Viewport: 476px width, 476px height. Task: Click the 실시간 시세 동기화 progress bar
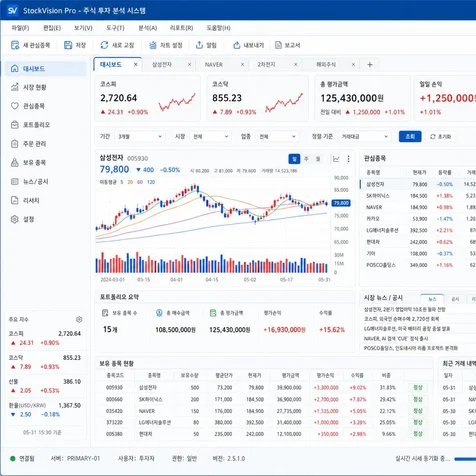tap(465, 459)
